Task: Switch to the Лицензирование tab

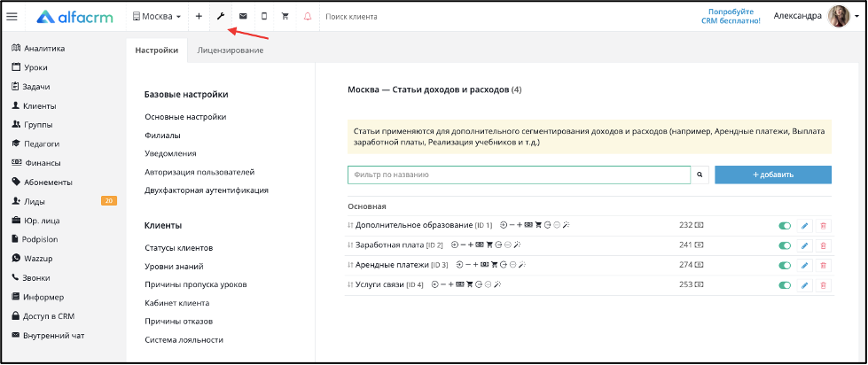Action: pos(231,50)
